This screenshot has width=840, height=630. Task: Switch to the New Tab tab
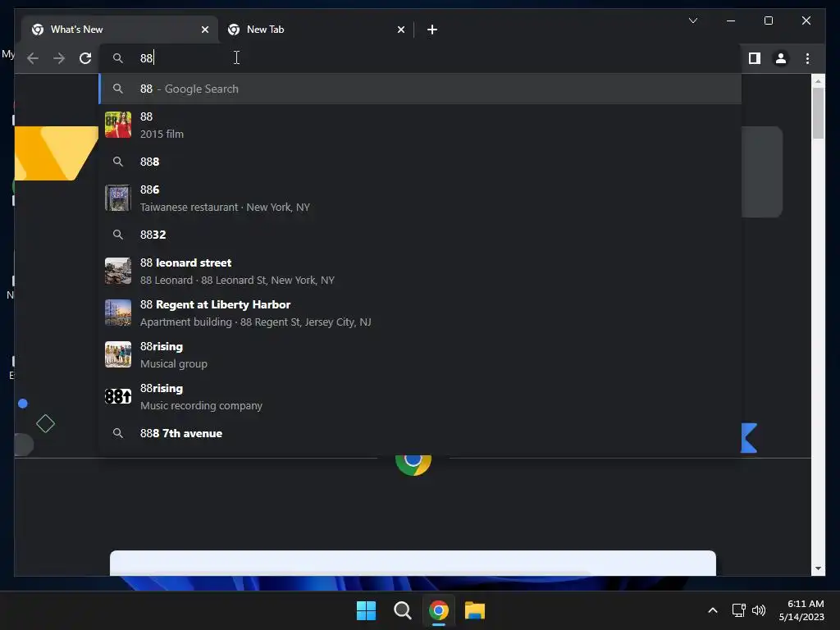tap(316, 30)
